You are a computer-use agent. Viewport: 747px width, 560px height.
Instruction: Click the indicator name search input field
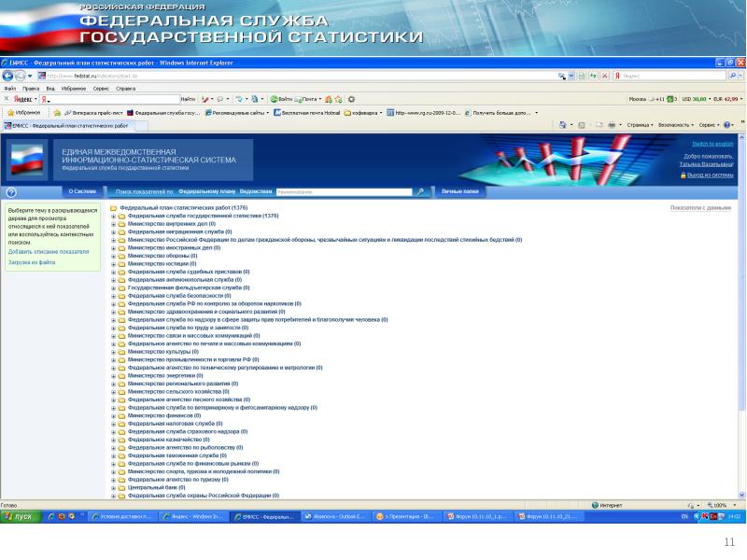click(x=344, y=191)
